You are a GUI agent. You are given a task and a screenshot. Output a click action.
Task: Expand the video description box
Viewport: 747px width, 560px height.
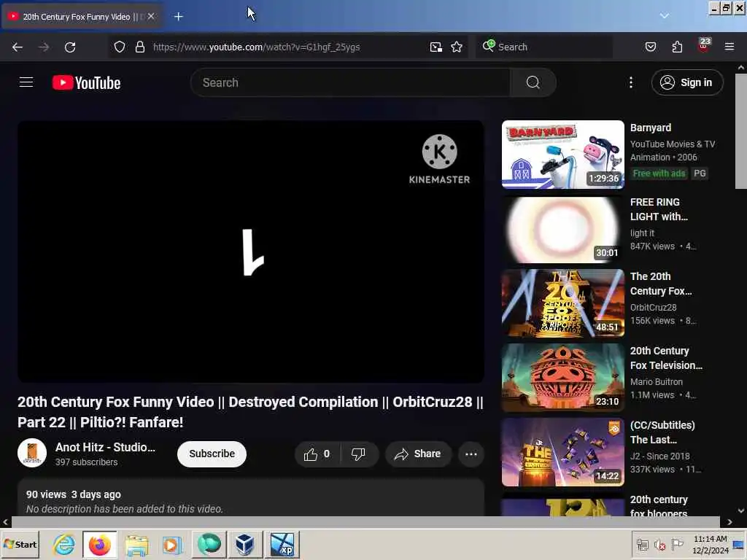[x=251, y=499]
